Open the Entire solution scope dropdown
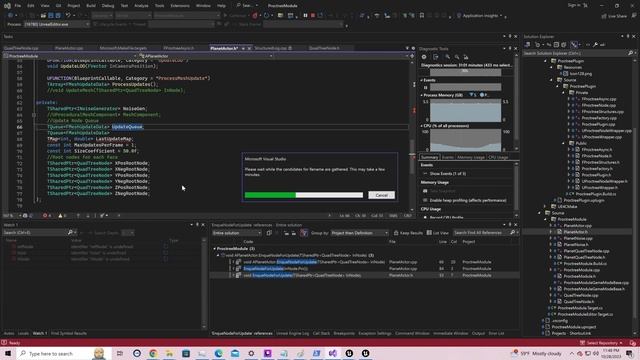 coord(237,233)
